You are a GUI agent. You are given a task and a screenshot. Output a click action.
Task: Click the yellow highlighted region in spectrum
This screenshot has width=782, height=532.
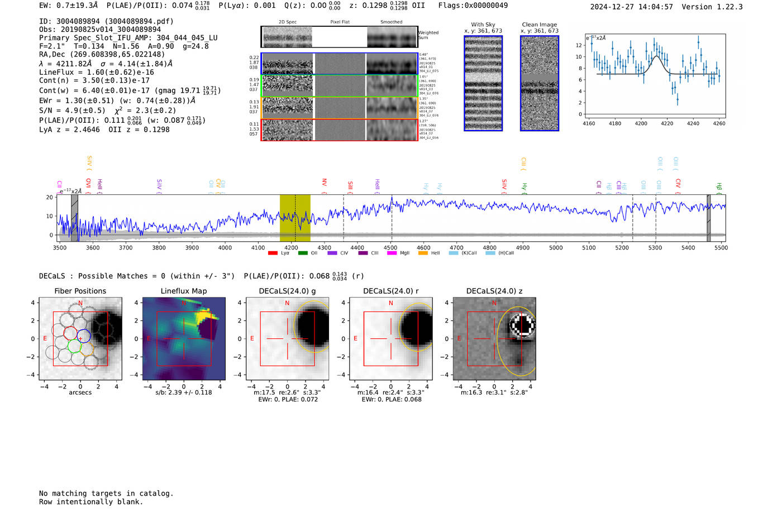pos(295,218)
